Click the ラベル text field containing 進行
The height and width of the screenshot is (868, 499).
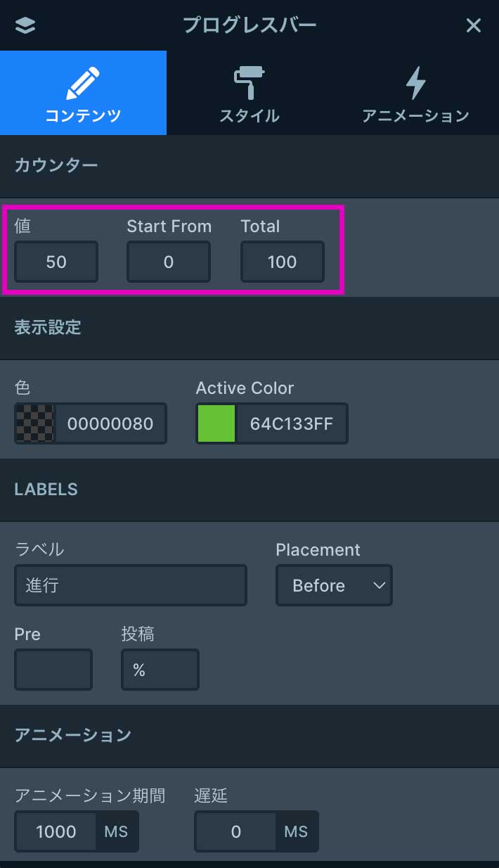tap(131, 585)
